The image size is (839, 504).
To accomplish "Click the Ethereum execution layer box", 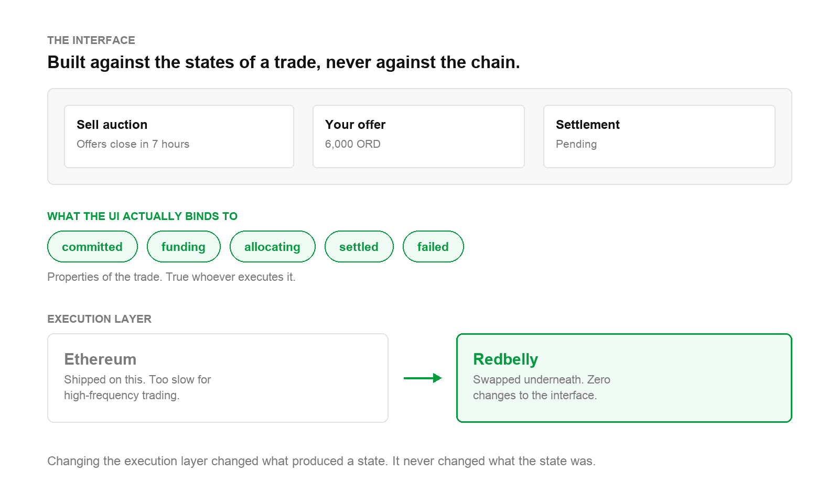I will 218,378.
